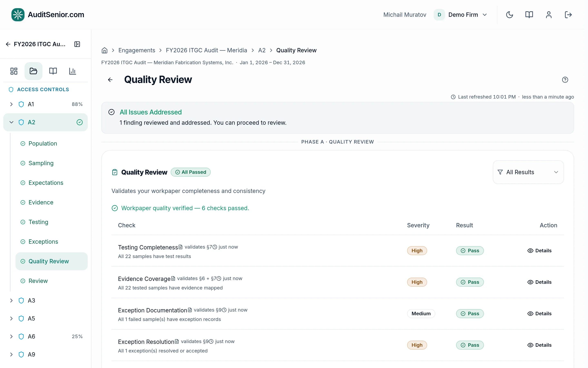This screenshot has height=368, width=588.
Task: Open the help question mark icon
Action: click(565, 80)
